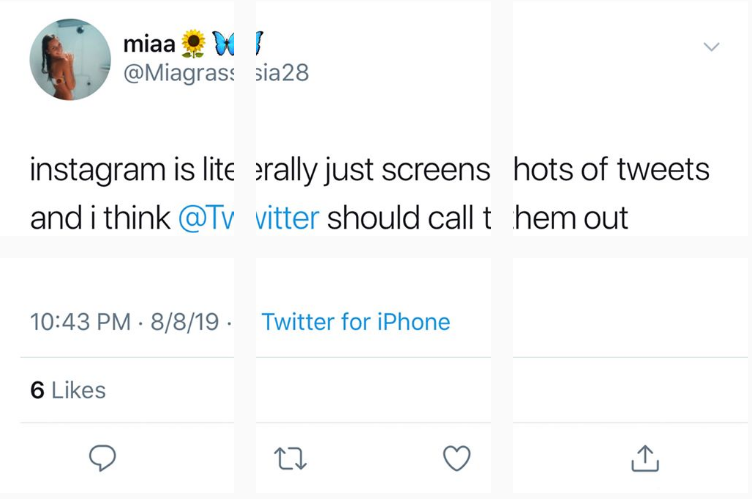Open the @Miagrassia28 handle
The height and width of the screenshot is (499, 752).
click(215, 74)
